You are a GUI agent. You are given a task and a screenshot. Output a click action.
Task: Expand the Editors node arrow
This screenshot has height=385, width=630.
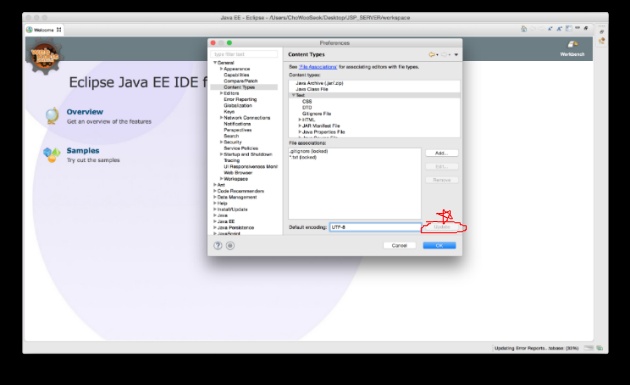coord(221,93)
